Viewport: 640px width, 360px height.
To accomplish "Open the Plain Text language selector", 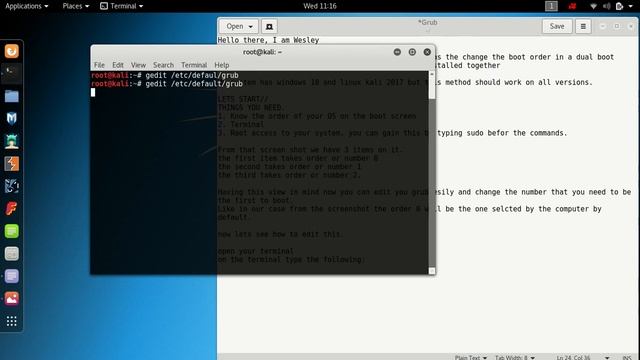I will 471,357.
